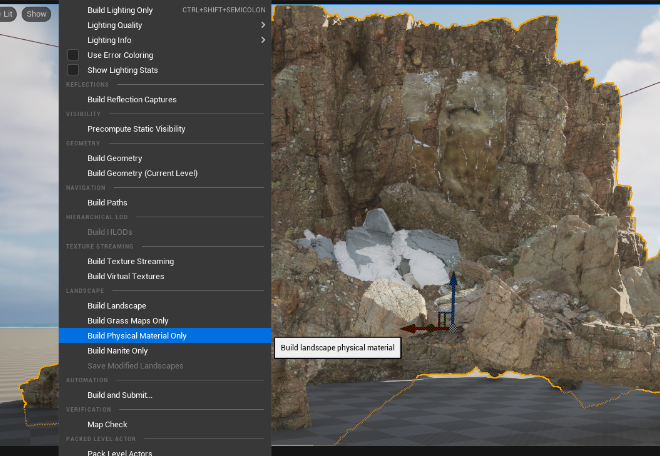Image resolution: width=660 pixels, height=456 pixels.
Task: Open Build and Submit dialog
Action: [x=120, y=395]
